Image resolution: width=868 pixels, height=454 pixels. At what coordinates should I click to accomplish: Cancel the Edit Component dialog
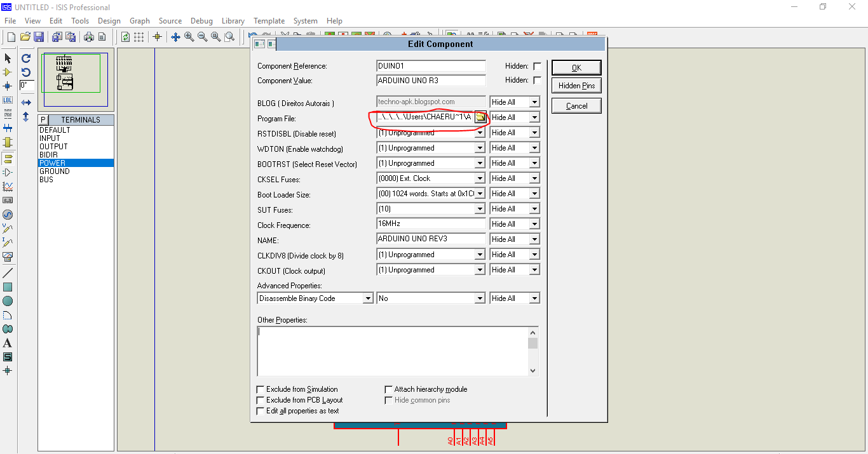pos(576,106)
